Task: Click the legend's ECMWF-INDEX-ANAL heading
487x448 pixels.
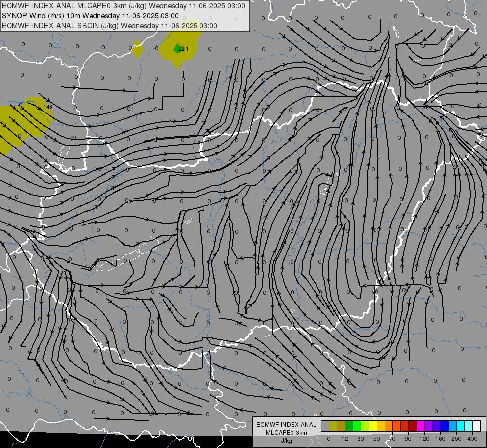Action: (x=287, y=425)
